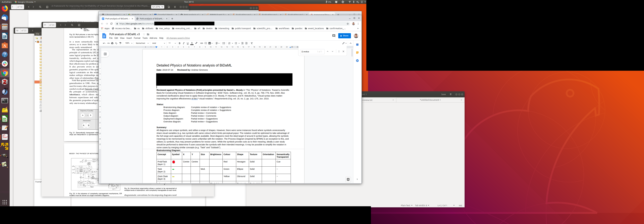
Task: Show the document outline icon
Action: [105, 54]
